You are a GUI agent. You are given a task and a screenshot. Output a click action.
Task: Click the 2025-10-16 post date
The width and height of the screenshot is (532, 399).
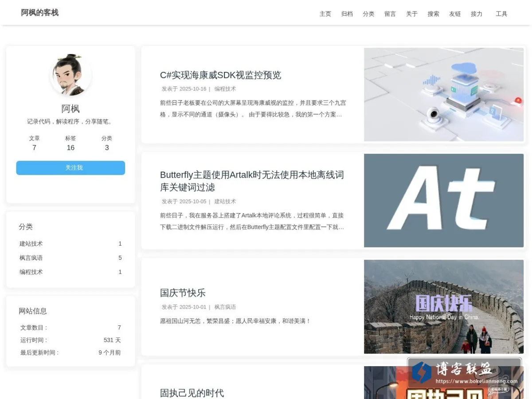click(193, 89)
